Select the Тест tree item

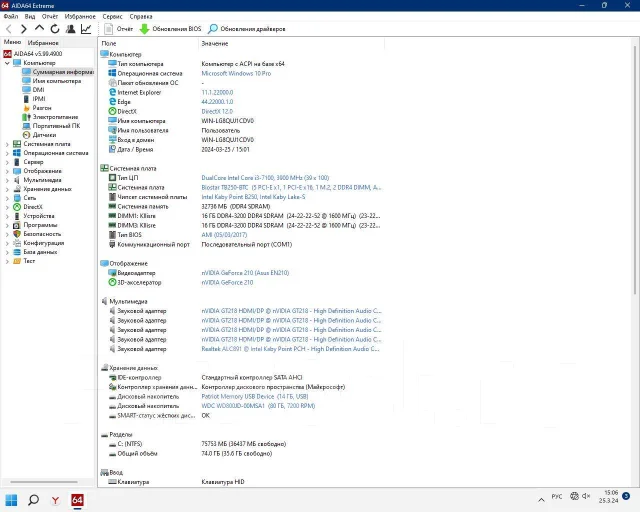[24, 261]
